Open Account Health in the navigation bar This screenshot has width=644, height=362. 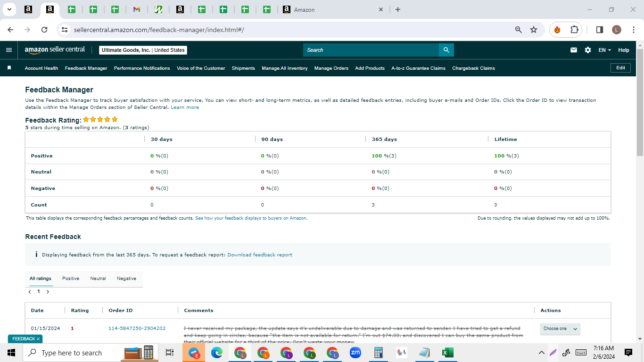coord(41,68)
